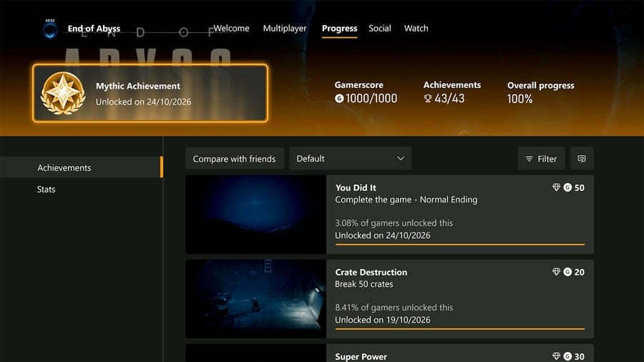Click the Super Power achievement title

361,356
